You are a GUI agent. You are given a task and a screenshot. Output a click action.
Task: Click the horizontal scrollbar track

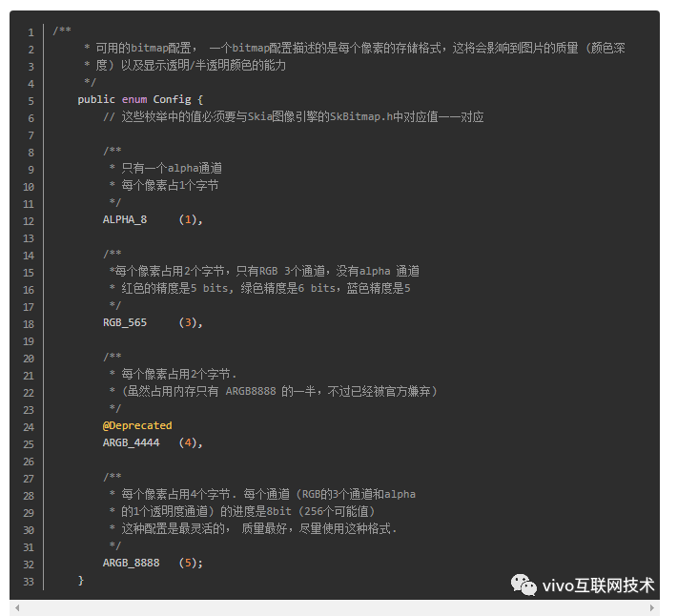pyautogui.click(x=334, y=607)
